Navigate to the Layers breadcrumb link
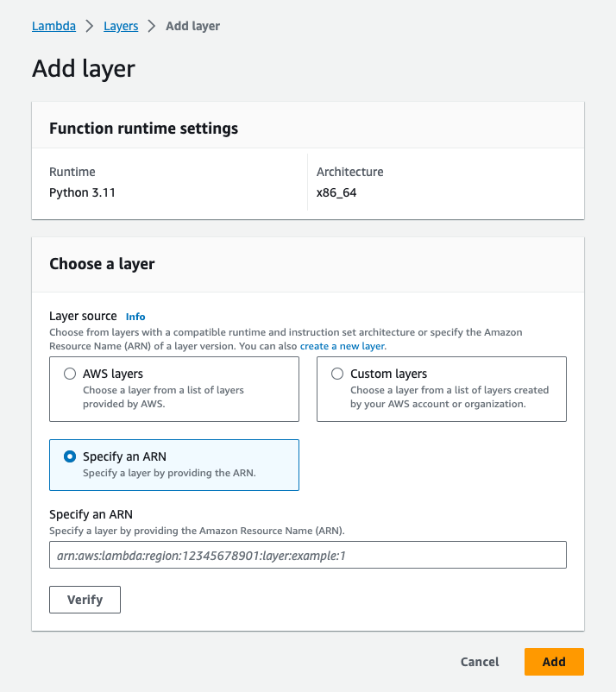616x692 pixels. tap(121, 27)
